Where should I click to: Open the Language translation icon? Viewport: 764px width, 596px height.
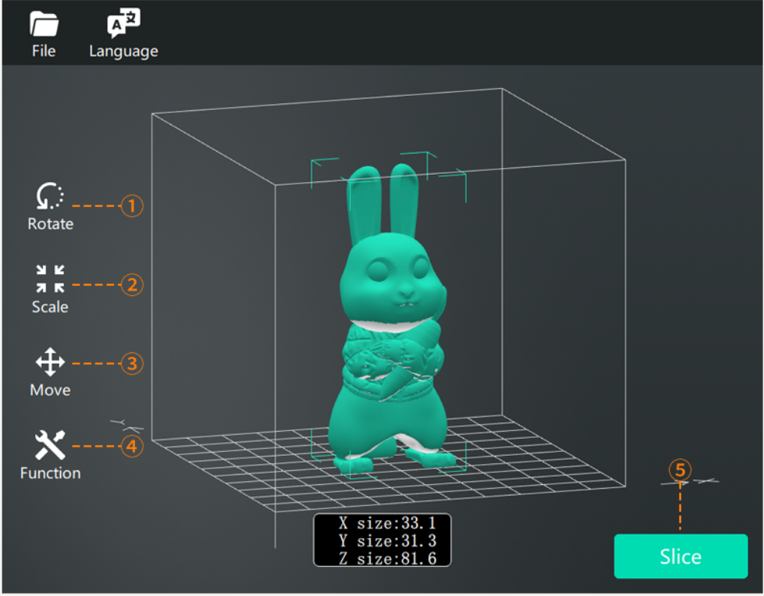click(123, 22)
